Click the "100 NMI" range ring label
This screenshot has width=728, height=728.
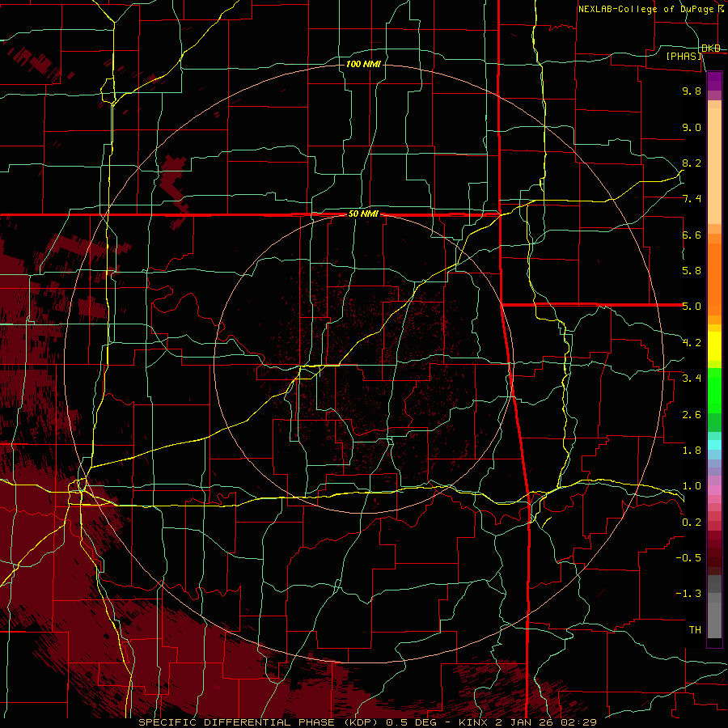click(363, 64)
